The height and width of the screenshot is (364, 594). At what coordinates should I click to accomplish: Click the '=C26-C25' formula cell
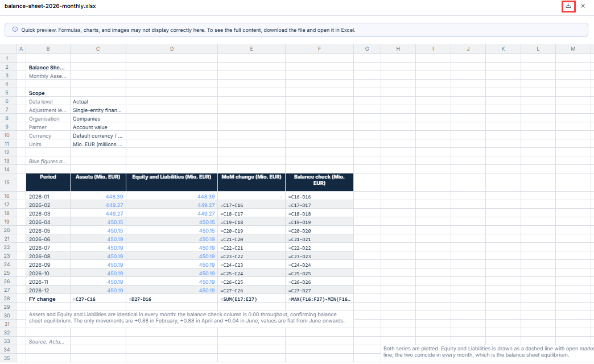click(x=251, y=282)
